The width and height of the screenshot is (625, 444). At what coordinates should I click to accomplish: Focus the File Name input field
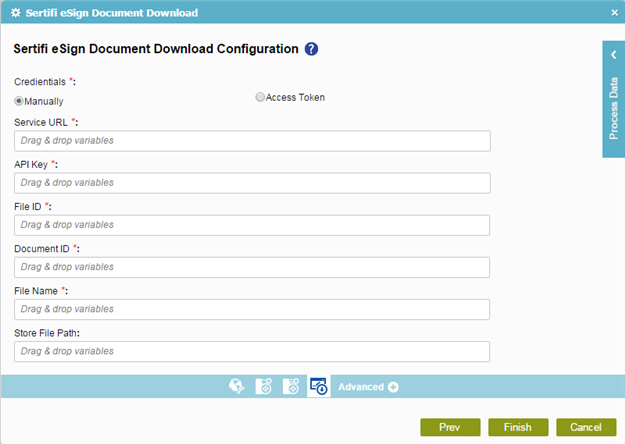point(252,309)
